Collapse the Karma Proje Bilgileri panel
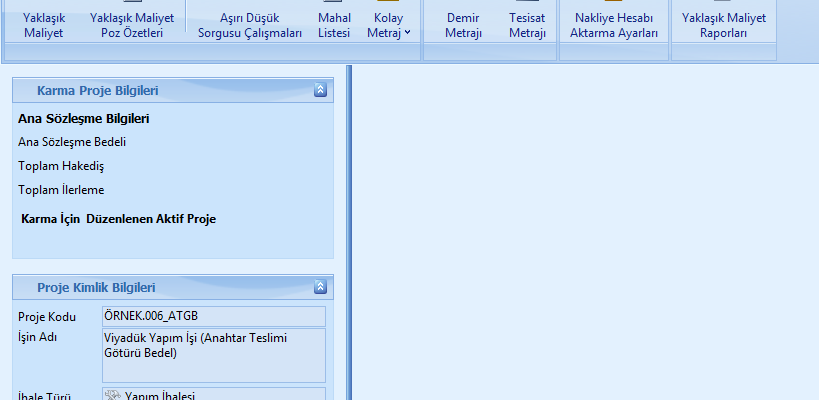 coord(320,90)
